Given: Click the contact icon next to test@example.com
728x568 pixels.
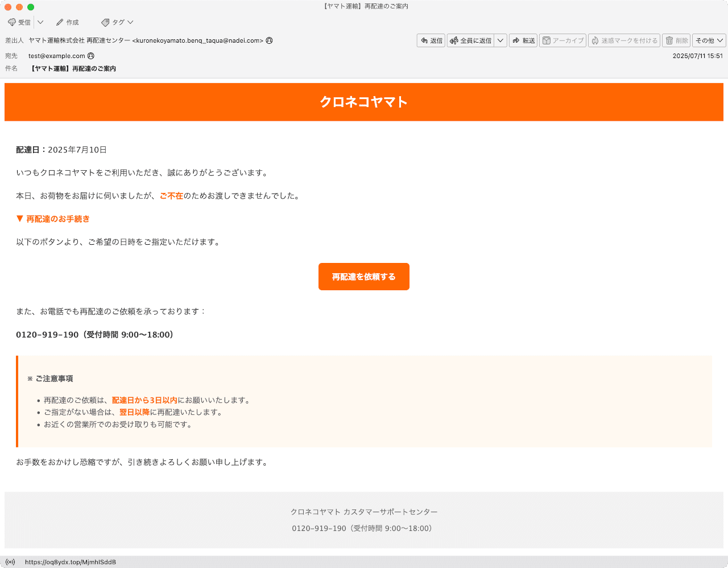Looking at the screenshot, I should pyautogui.click(x=90, y=56).
